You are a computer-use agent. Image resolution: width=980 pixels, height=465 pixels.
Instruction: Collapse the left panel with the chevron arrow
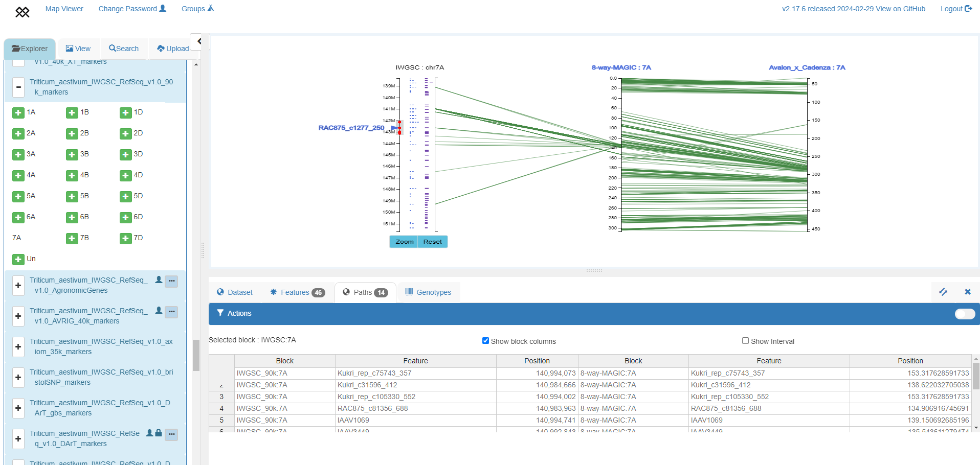click(199, 41)
